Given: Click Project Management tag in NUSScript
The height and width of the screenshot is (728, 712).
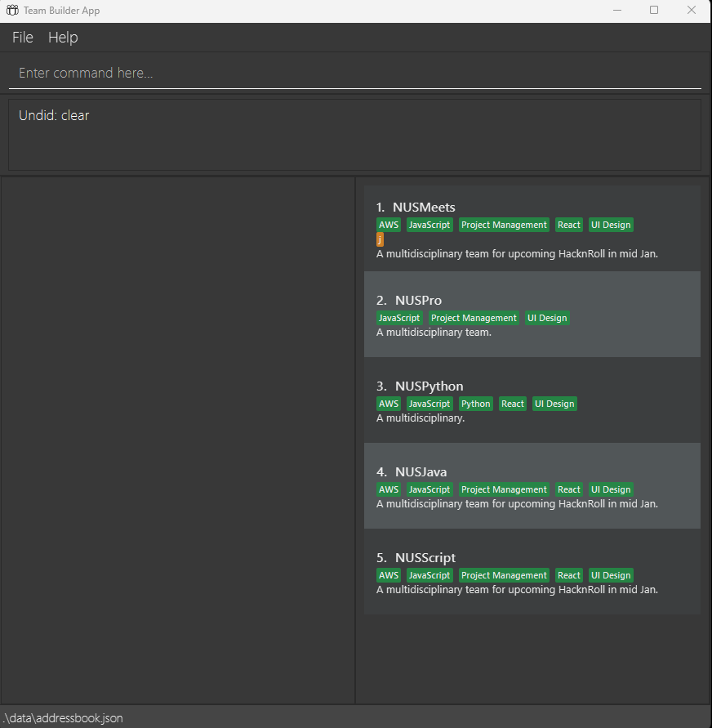Looking at the screenshot, I should (x=505, y=575).
